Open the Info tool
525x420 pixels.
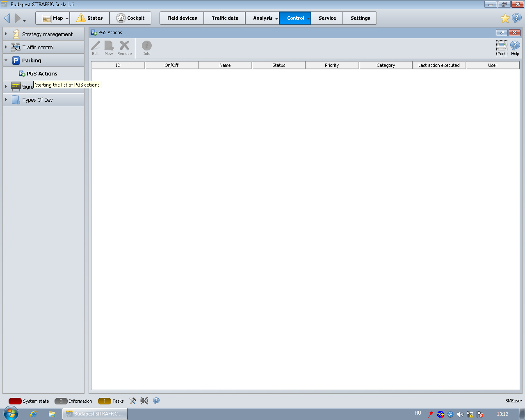(x=147, y=48)
